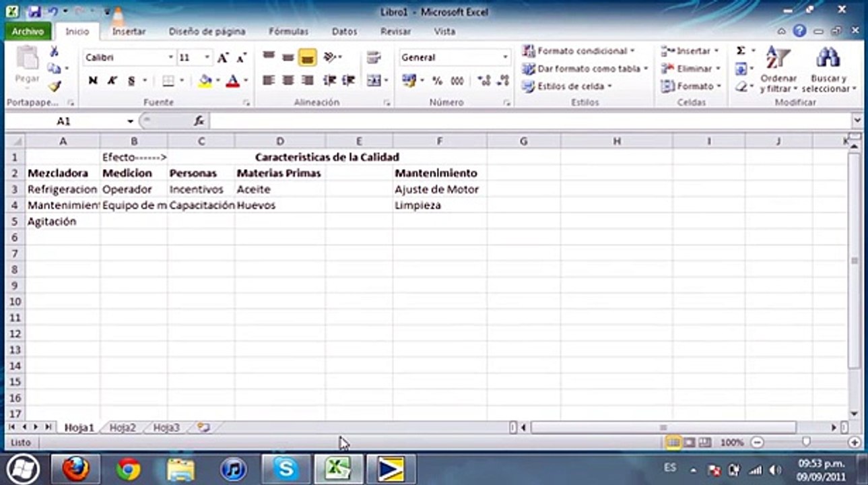Click the zoom slider handle
868x485 pixels.
click(806, 443)
